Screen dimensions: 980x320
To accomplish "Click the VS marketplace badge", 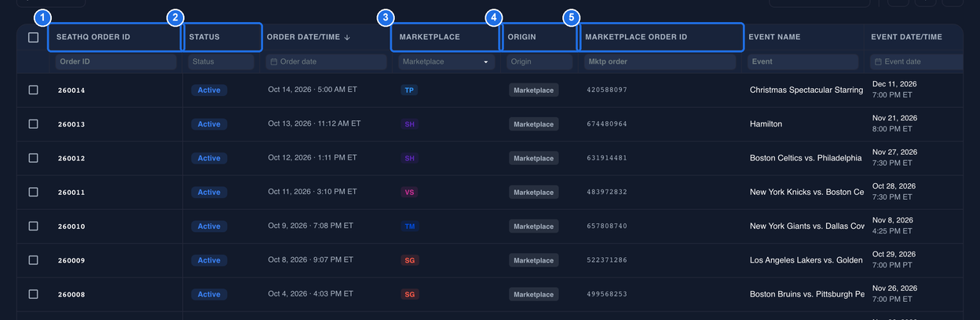I will coord(409,192).
